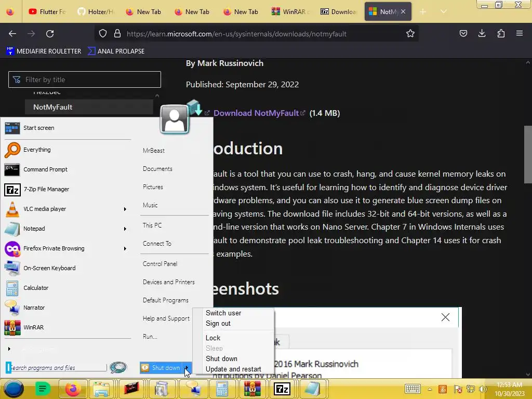The image size is (532, 399).
Task: Close the NotMyFault browser tab
Action: pos(403,11)
